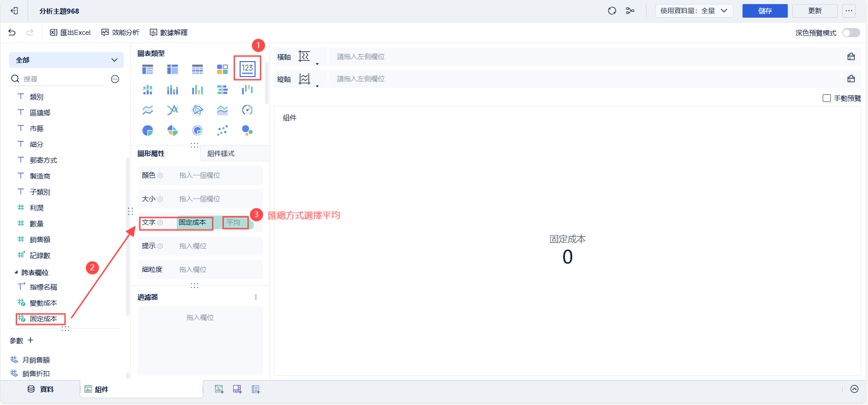Select the colored treemap block chart type
Viewport: 868px width, 405px height.
(222, 69)
